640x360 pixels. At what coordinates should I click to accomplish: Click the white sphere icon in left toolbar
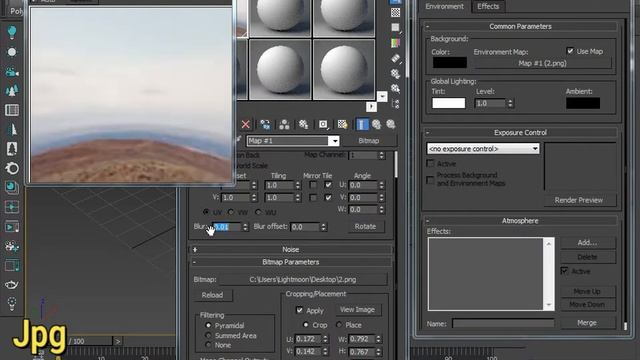click(x=12, y=52)
